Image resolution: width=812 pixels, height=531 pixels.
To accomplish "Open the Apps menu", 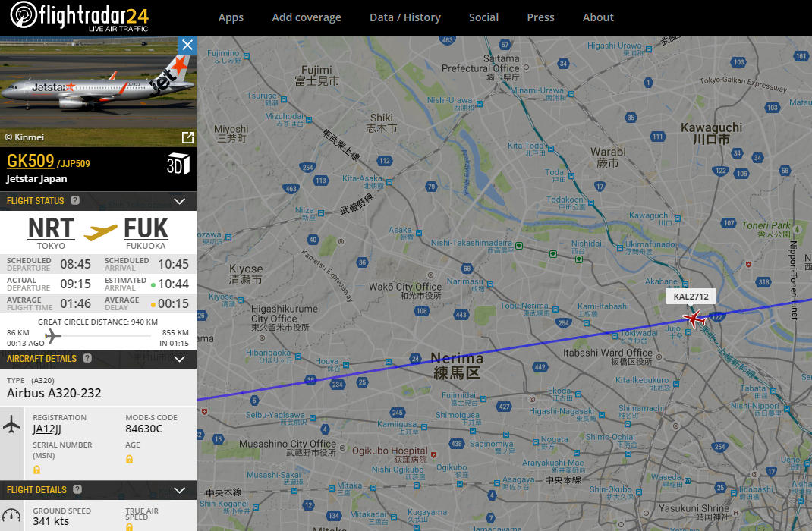I will (x=231, y=17).
